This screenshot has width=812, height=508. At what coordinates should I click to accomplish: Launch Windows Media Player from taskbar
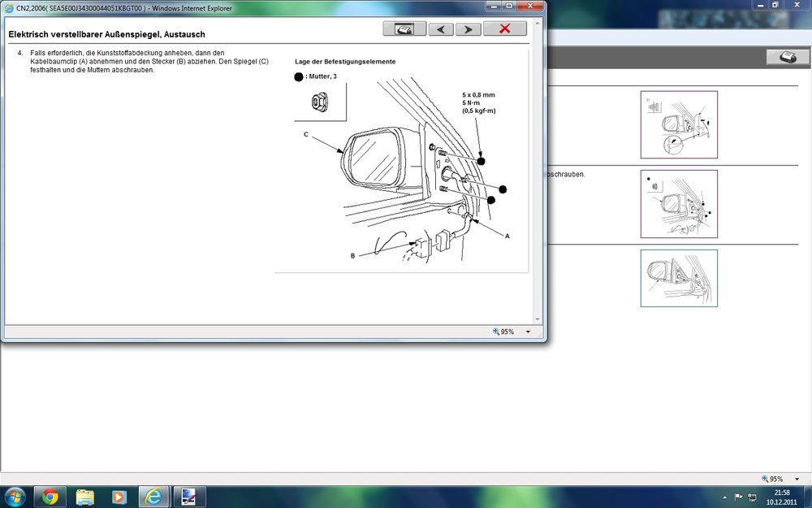[x=119, y=496]
